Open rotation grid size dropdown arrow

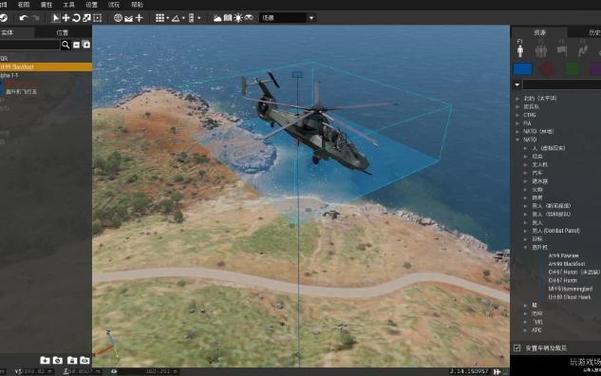(183, 18)
